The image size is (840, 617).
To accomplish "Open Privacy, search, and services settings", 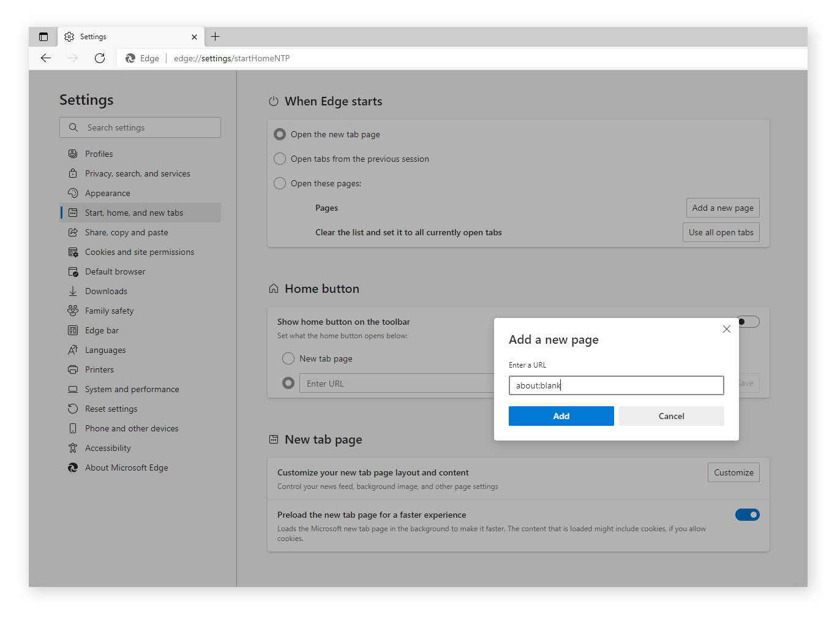I will click(x=137, y=173).
